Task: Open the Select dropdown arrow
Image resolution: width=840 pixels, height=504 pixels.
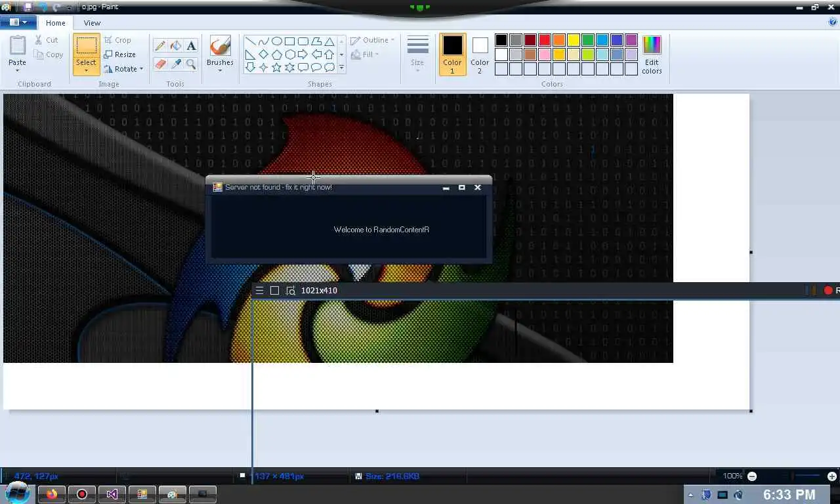Action: pyautogui.click(x=86, y=70)
